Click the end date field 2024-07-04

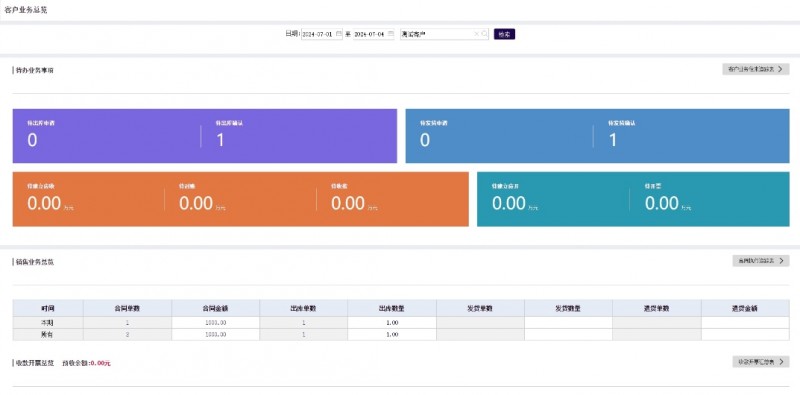(x=374, y=34)
